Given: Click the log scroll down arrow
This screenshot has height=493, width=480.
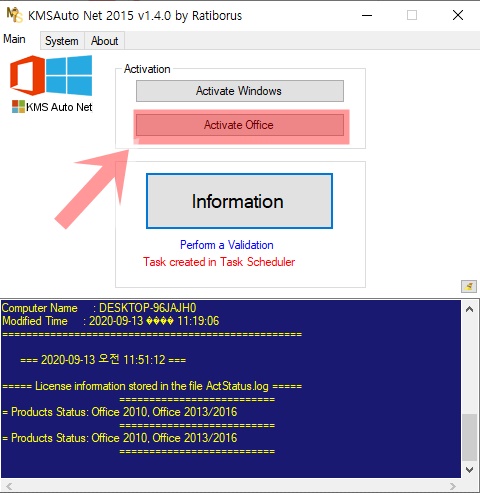Looking at the screenshot, I should click(x=469, y=470).
